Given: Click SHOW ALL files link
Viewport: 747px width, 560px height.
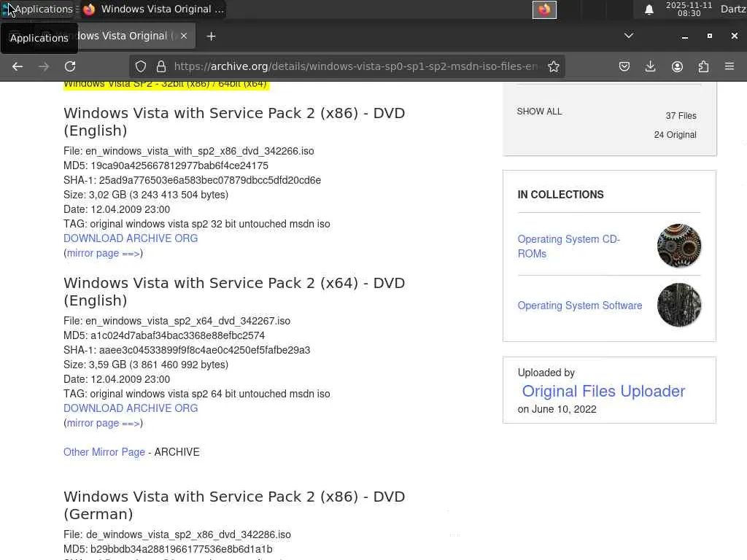Looking at the screenshot, I should pyautogui.click(x=539, y=112).
